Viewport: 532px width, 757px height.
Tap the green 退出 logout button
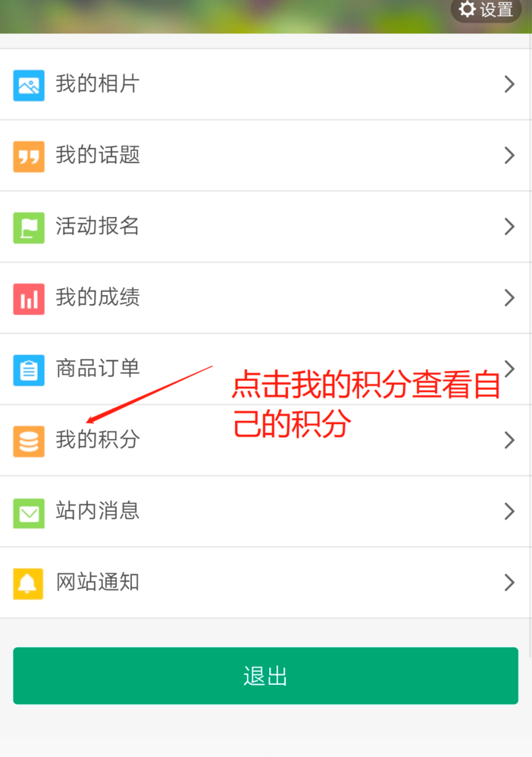pyautogui.click(x=266, y=675)
